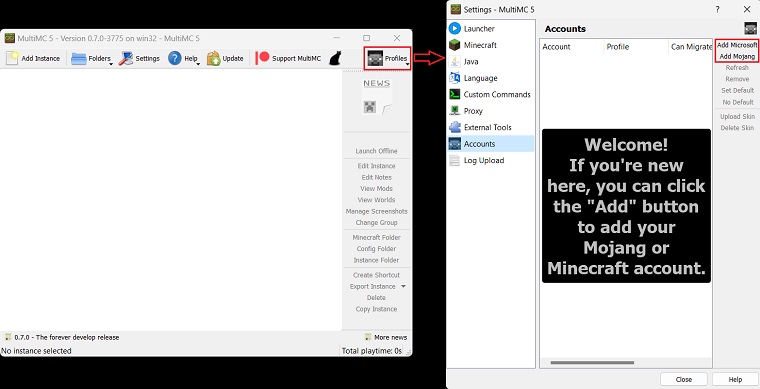This screenshot has height=389, width=760.
Task: Click View Worlds in side panel
Action: click(376, 200)
